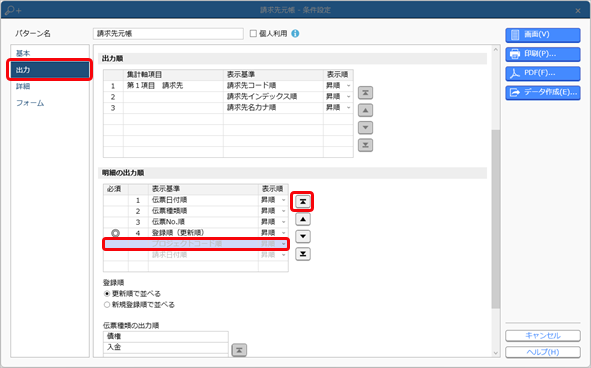
Task: Select the 伝票No.順 row
Action: coord(196,222)
